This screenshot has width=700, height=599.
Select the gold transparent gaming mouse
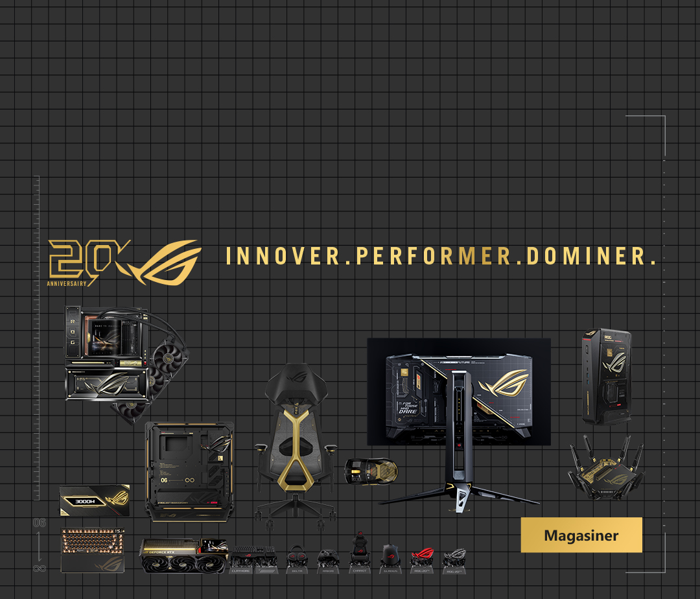point(371,471)
